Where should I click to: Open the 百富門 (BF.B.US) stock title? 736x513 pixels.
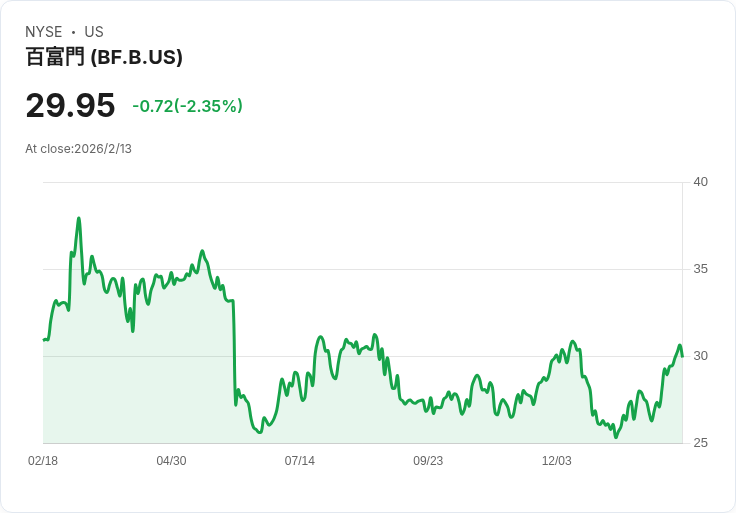[104, 58]
